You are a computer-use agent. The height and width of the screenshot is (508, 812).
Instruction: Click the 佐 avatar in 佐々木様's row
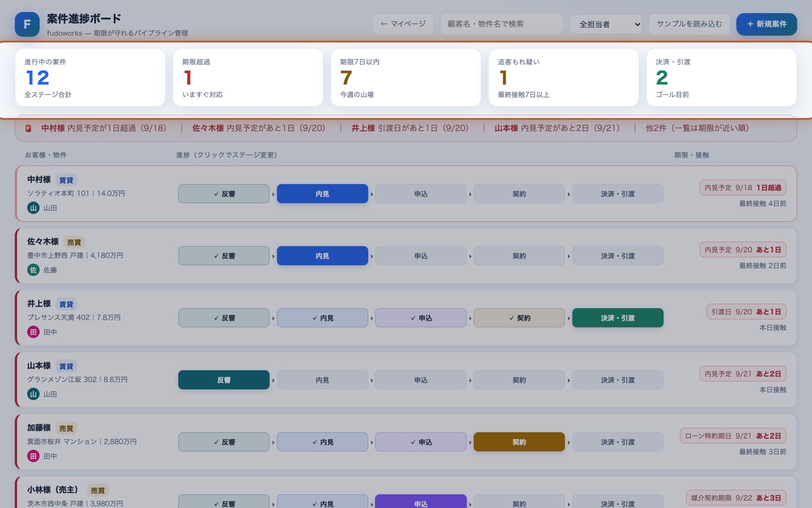click(33, 270)
